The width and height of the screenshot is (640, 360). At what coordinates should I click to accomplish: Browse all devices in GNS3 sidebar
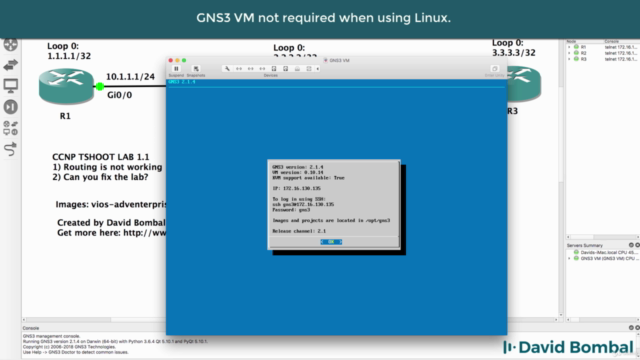coord(11,44)
